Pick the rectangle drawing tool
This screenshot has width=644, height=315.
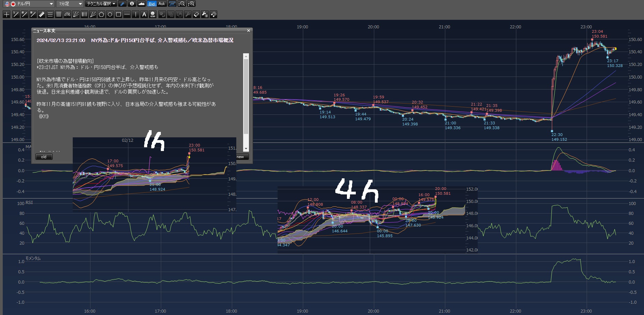[118, 14]
